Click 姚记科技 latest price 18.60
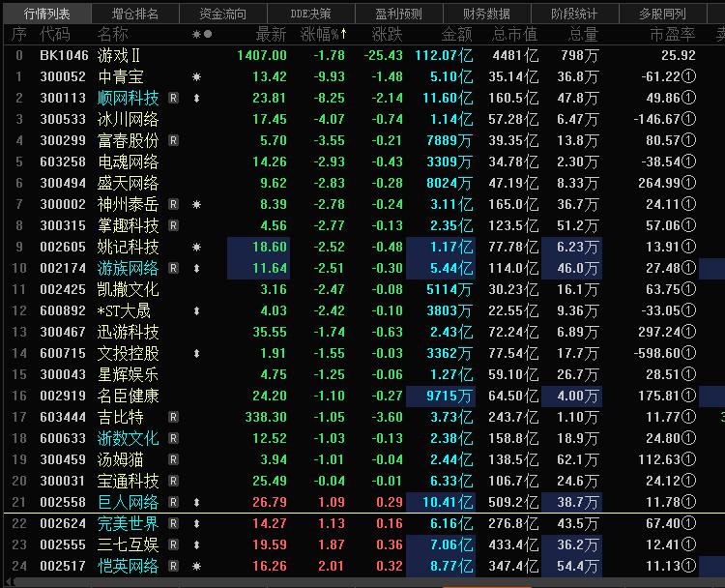This screenshot has height=588, width=725. (270, 247)
